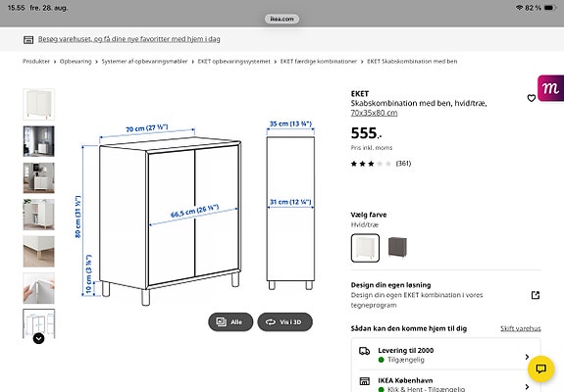The image size is (564, 392).
Task: Go to EKET færdige kombinationer breadcrumb
Action: click(319, 62)
